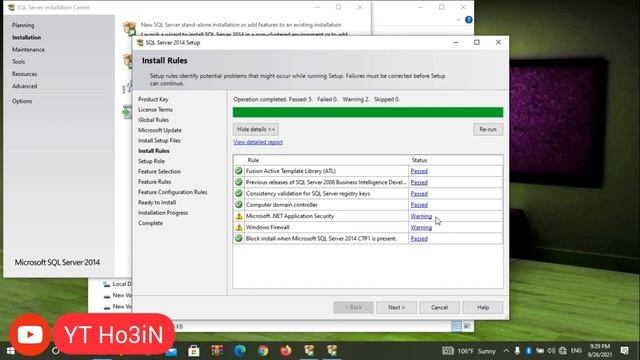640x360 pixels.
Task: Click the ENG language indicator
Action: 576,351
